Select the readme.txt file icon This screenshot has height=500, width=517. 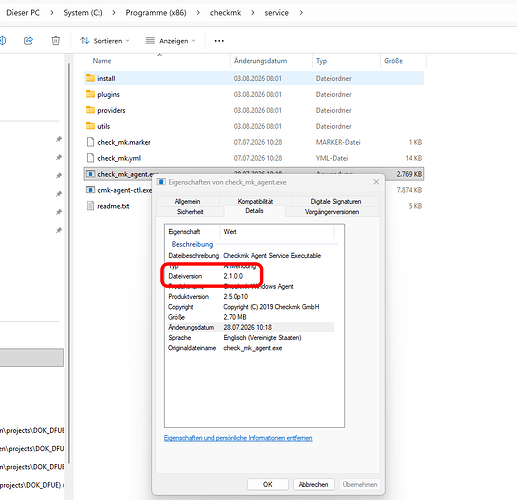point(90,206)
